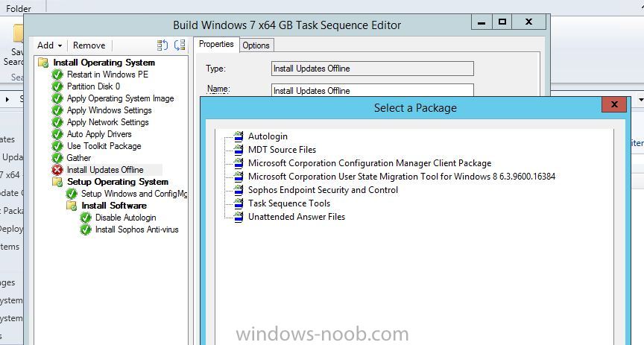Image resolution: width=644 pixels, height=345 pixels.
Task: Click the check icon beside Auto Apply Drivers
Action: (x=57, y=134)
